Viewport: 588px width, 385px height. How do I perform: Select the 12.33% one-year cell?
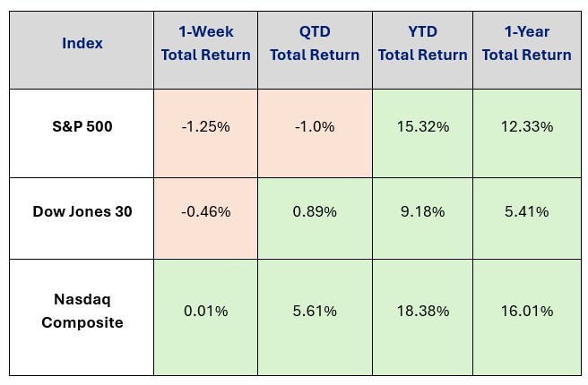coord(526,127)
